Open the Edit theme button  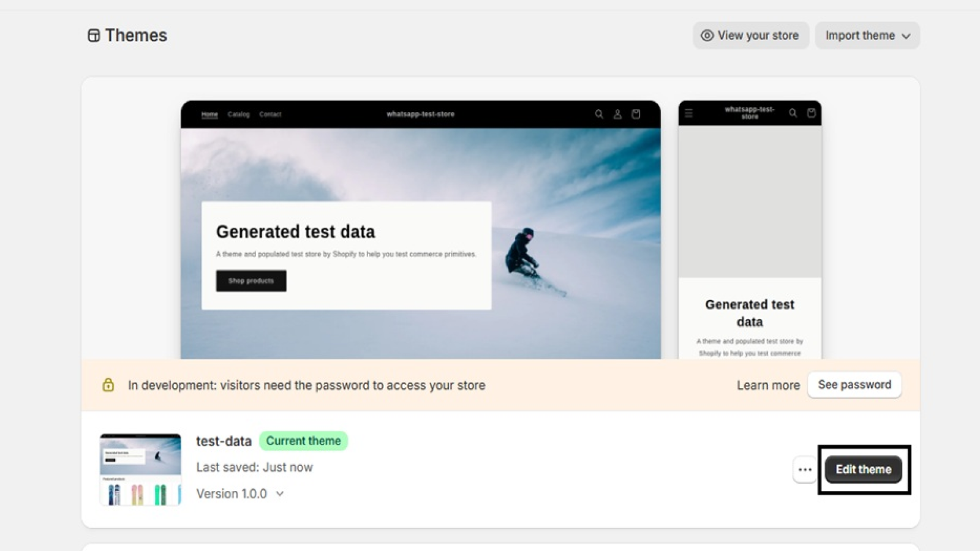point(864,470)
